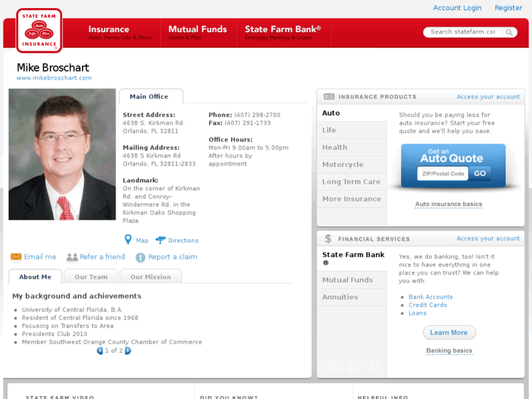Image resolution: width=532 pixels, height=399 pixels.
Task: Click the Mike Broschart name heading
Action: coord(53,67)
